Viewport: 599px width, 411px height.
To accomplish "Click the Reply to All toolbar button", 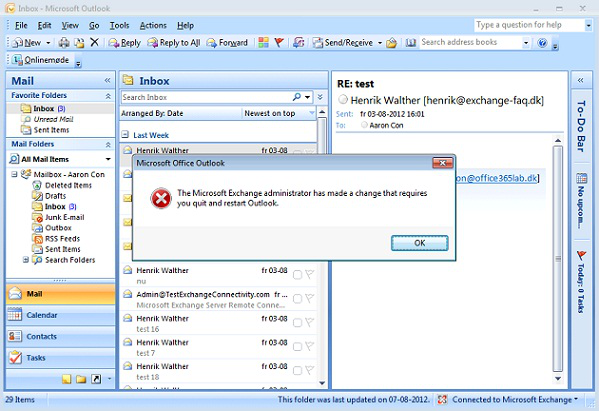I will point(174,43).
